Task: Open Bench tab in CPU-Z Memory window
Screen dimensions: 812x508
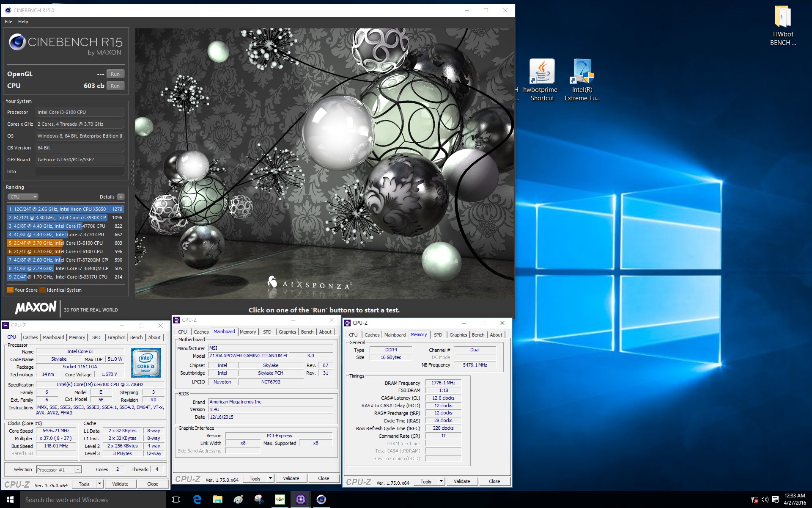Action: [478, 335]
